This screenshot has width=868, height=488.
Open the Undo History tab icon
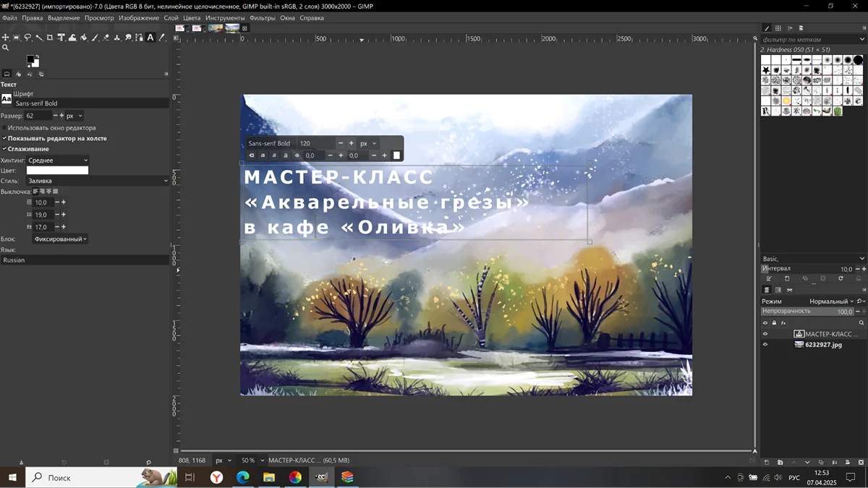pos(30,74)
